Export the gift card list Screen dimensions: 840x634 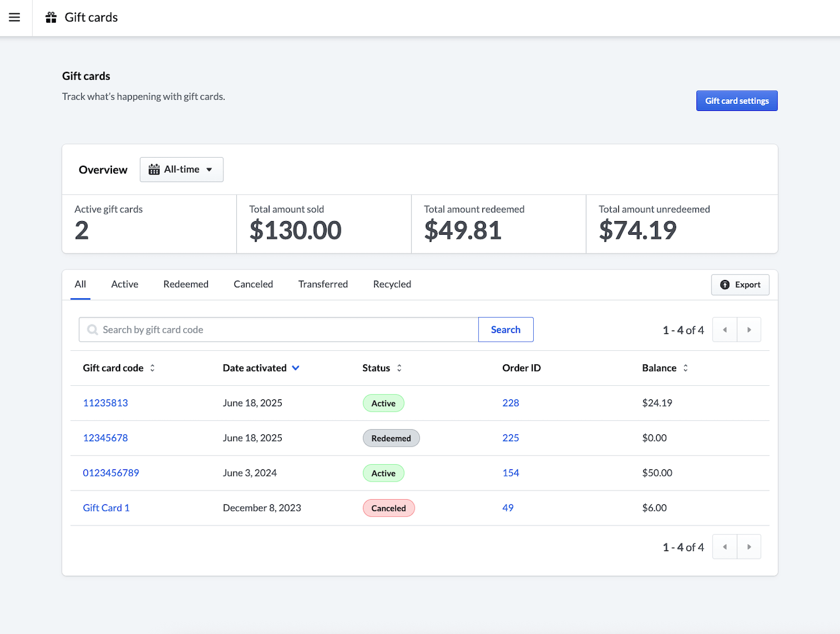(740, 285)
